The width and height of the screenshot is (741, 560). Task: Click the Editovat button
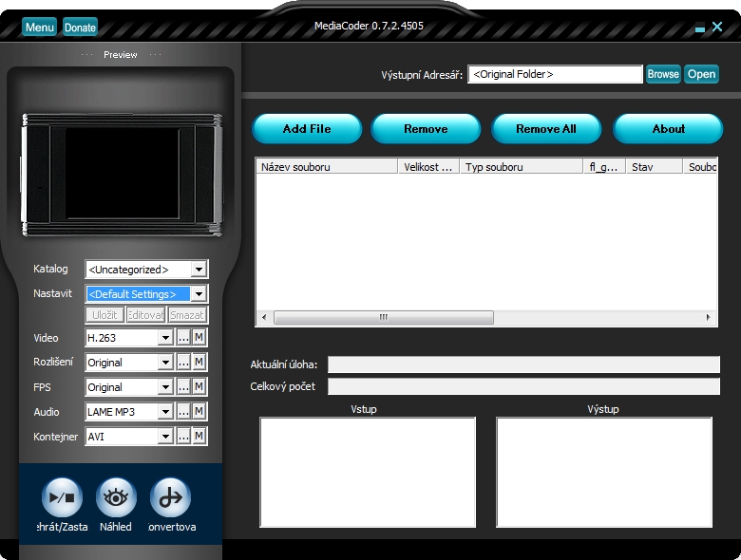[x=145, y=315]
